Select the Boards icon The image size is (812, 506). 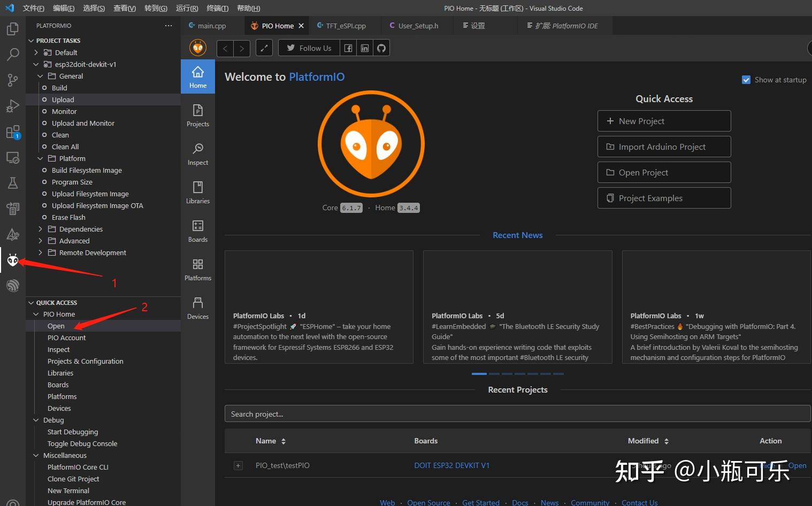tap(197, 231)
